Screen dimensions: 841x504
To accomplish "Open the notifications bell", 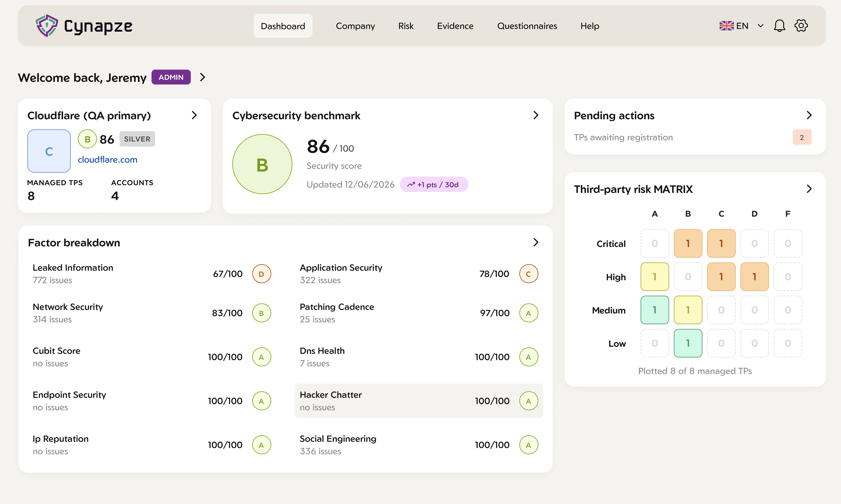I will pos(779,26).
